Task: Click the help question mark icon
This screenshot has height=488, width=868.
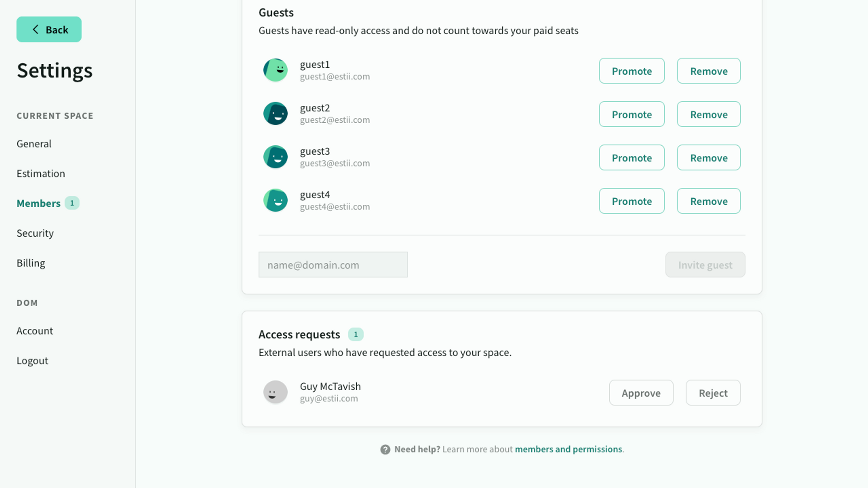Action: pyautogui.click(x=385, y=449)
